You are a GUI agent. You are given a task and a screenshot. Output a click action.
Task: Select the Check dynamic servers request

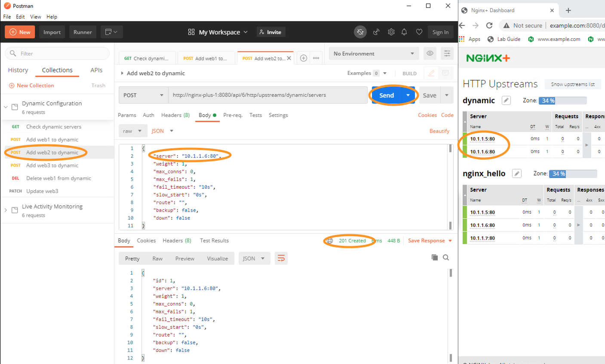pos(57,127)
